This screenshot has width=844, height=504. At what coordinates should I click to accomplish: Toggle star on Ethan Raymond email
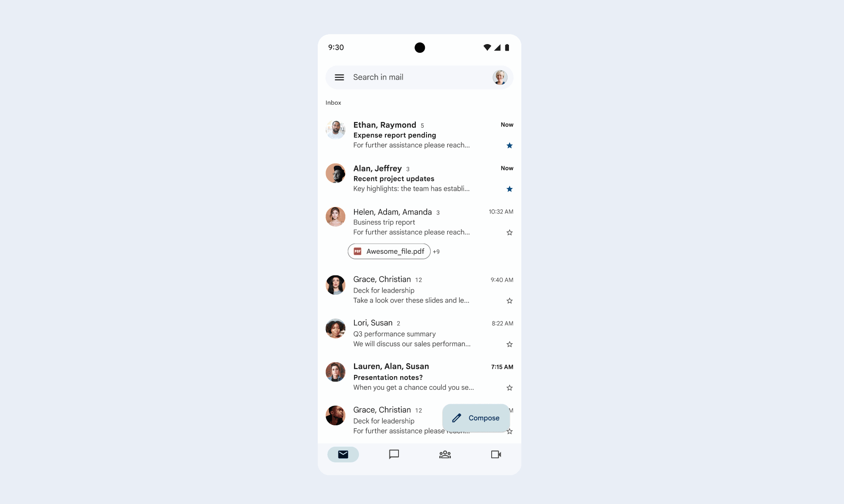click(509, 145)
